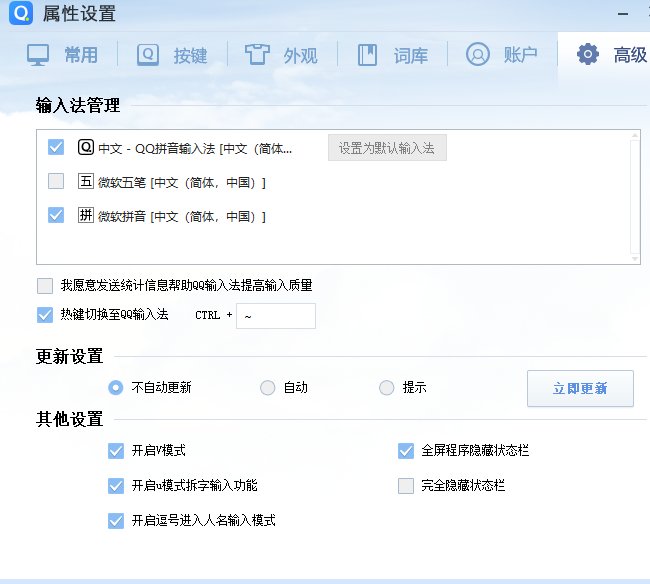Uncheck the 微软拼音 input method checkbox
The height and width of the screenshot is (584, 650).
pos(56,215)
